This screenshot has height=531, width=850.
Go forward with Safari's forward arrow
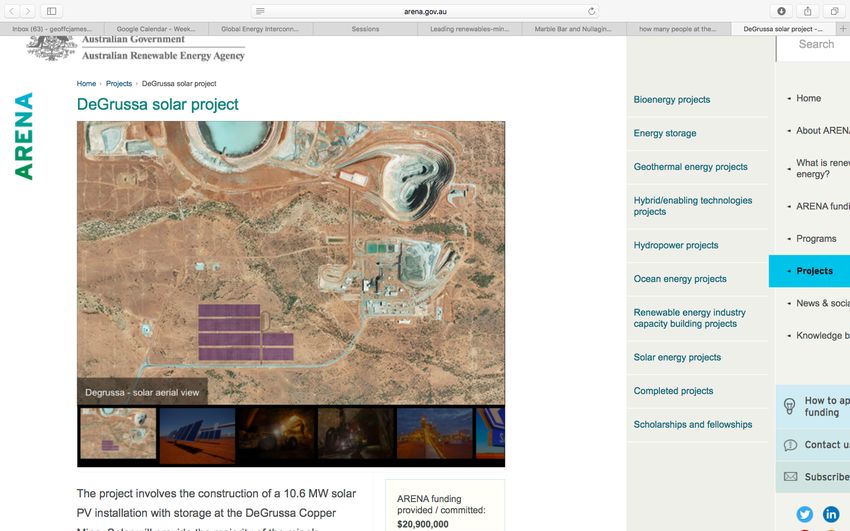(28, 11)
